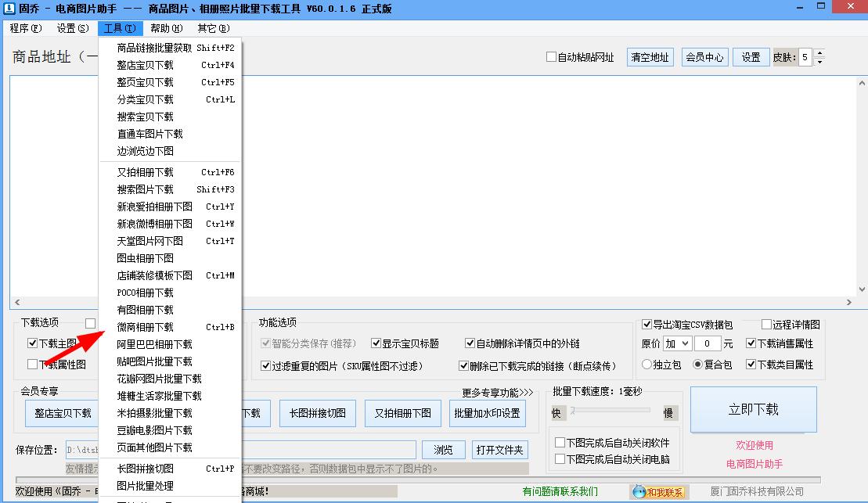Choose 阿里巴巴相册下载 menu item
The image size is (868, 503).
[x=170, y=344]
